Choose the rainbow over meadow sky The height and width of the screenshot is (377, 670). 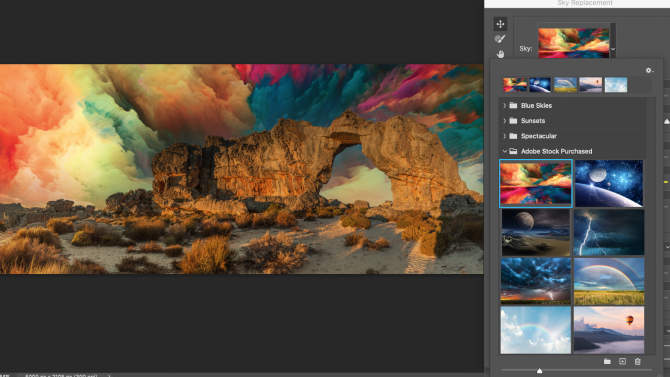coord(609,281)
